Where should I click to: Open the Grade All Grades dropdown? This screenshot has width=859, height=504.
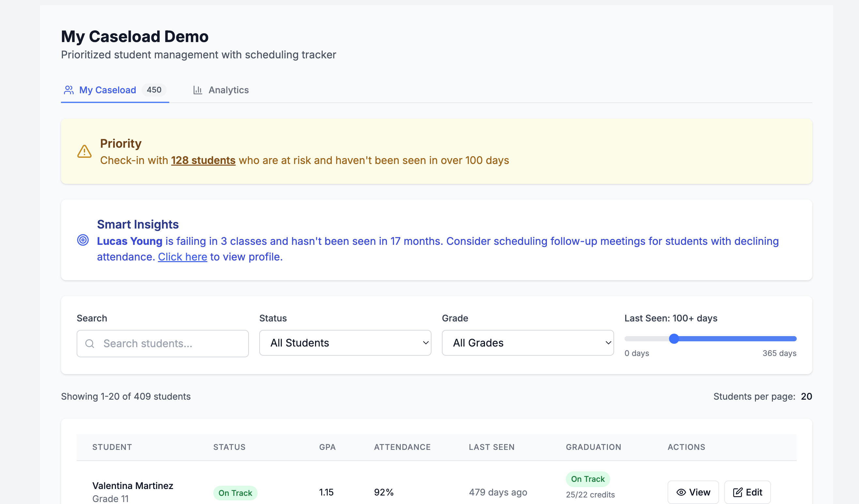(527, 343)
